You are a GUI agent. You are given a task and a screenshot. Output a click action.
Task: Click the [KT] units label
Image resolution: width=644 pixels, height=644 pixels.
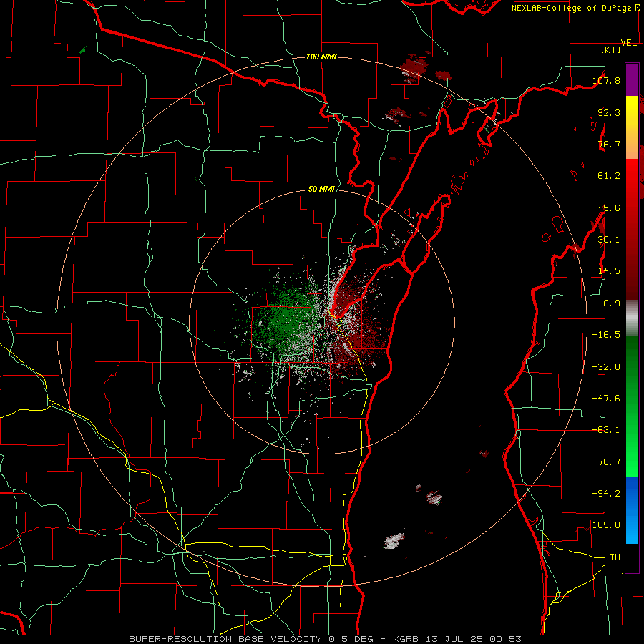pyautogui.click(x=610, y=49)
